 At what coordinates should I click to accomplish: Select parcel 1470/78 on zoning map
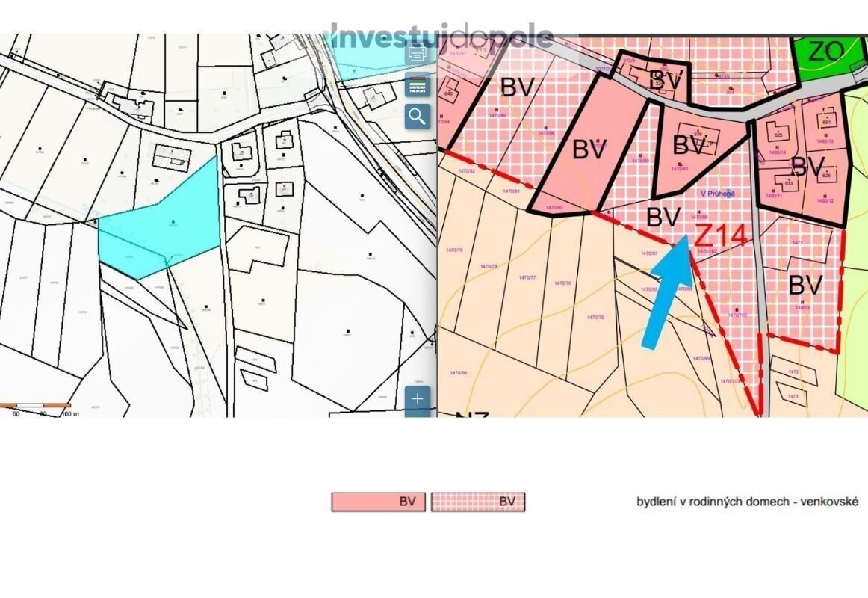[x=489, y=266]
